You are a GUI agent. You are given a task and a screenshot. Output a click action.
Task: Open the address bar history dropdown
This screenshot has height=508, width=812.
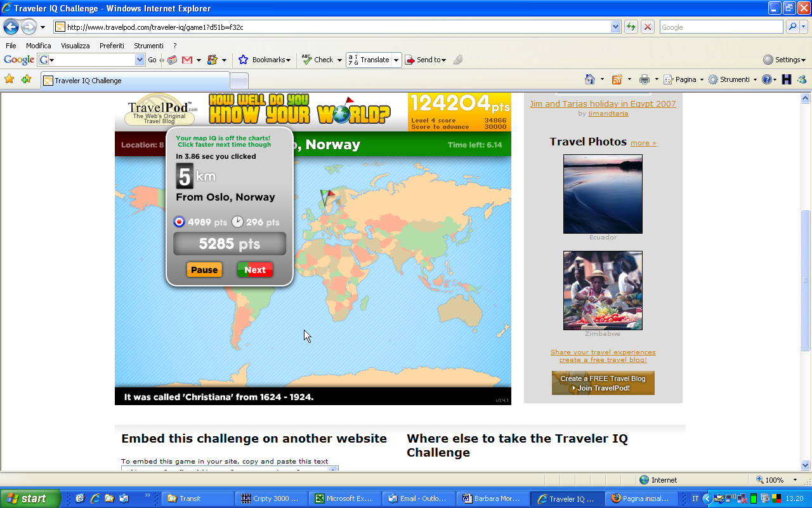615,27
